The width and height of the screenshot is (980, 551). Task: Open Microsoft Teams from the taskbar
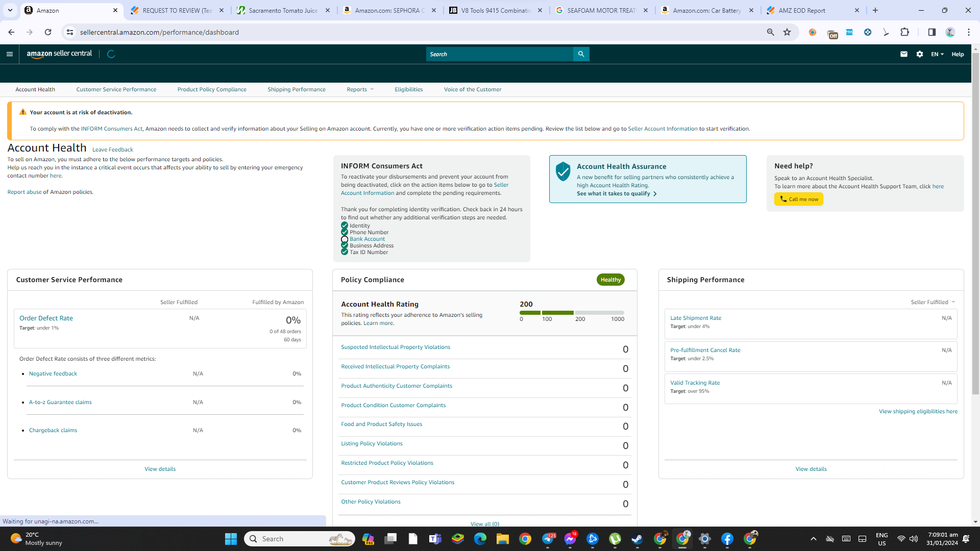435,539
